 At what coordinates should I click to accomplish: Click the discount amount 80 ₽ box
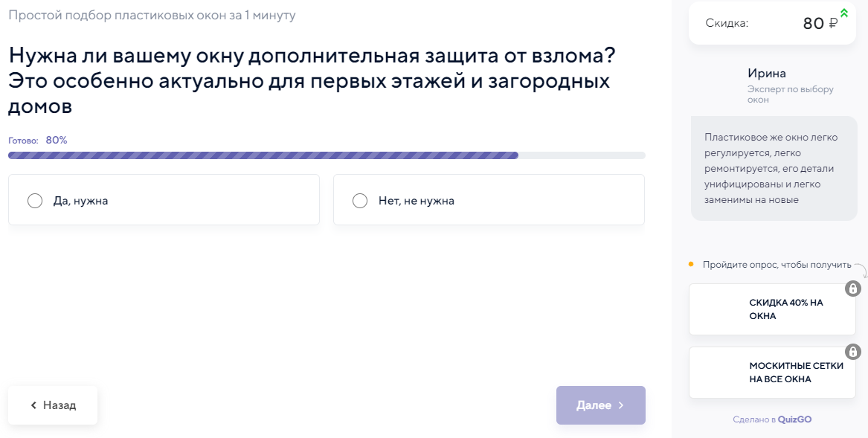[x=772, y=23]
